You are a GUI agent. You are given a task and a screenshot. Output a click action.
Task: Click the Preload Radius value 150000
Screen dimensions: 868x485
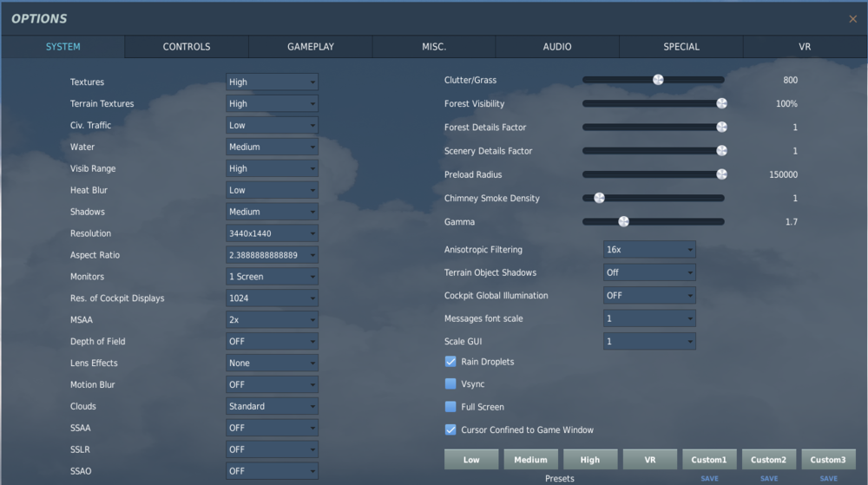tap(783, 174)
